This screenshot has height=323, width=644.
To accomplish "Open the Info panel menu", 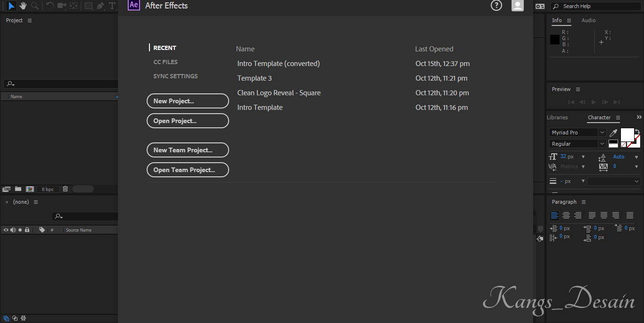I will [569, 21].
